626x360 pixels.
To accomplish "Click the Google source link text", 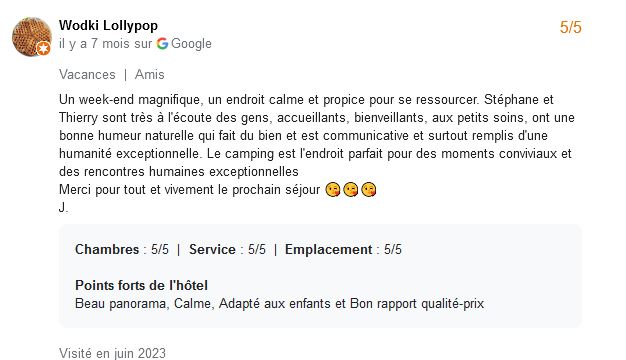I will click(191, 44).
